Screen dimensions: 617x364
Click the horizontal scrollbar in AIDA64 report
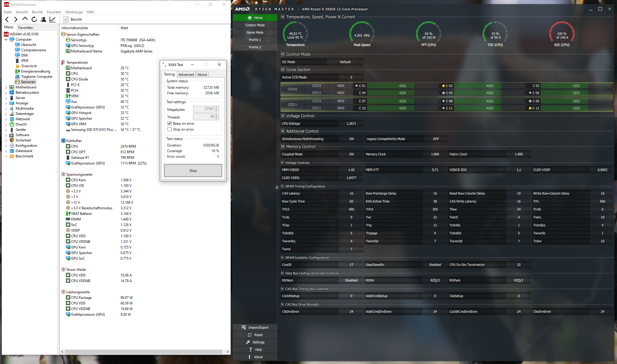coord(144,352)
